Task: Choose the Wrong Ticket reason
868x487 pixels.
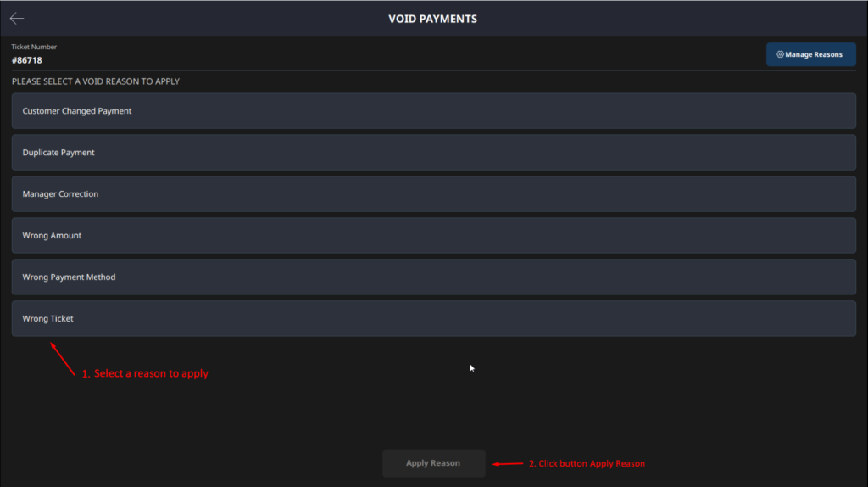Action: [433, 318]
